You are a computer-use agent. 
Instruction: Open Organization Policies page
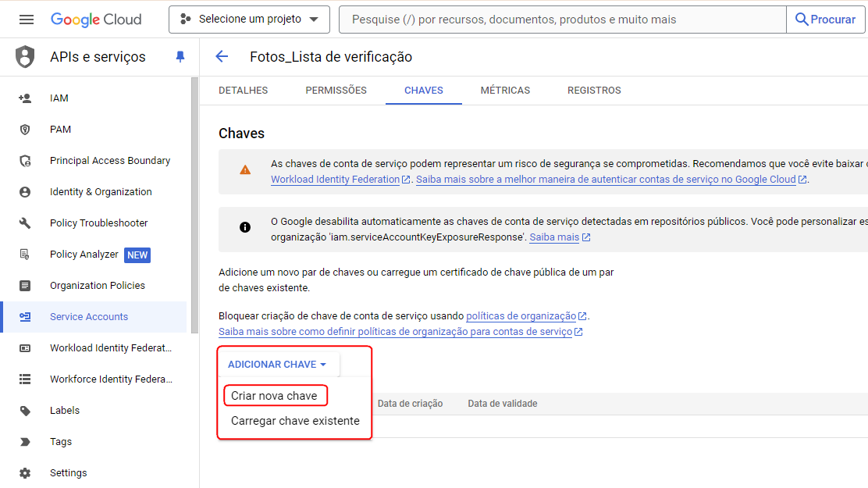tap(98, 285)
